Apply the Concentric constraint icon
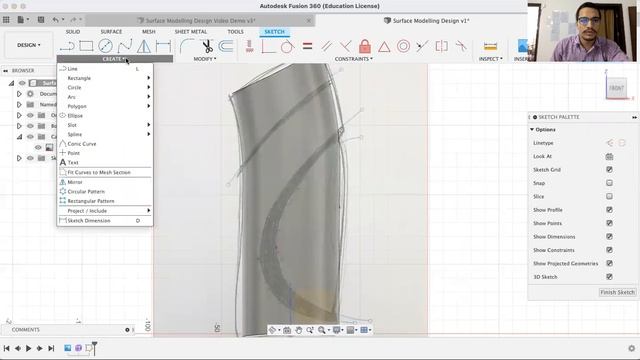The image size is (640, 360). pos(403,46)
